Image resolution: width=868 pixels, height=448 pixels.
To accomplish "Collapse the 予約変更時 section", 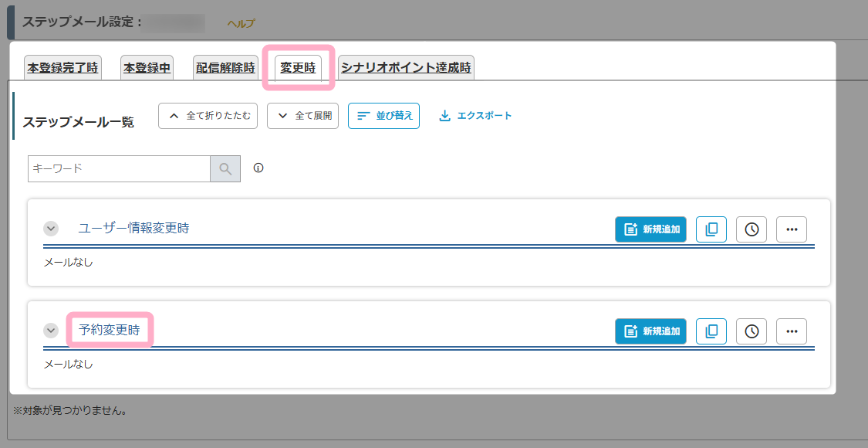I will point(51,331).
